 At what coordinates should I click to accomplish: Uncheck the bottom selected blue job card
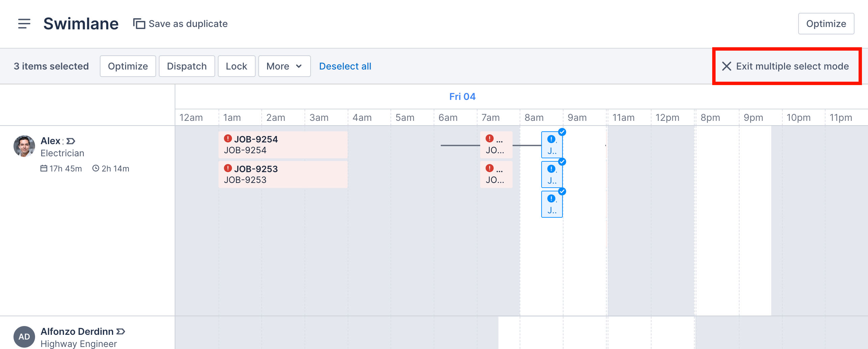click(562, 191)
